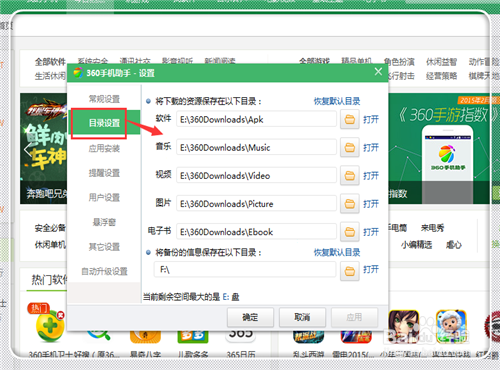Image resolution: width=500 pixels, height=370 pixels.
Task: Click the 应用 apply button
Action: click(x=354, y=317)
